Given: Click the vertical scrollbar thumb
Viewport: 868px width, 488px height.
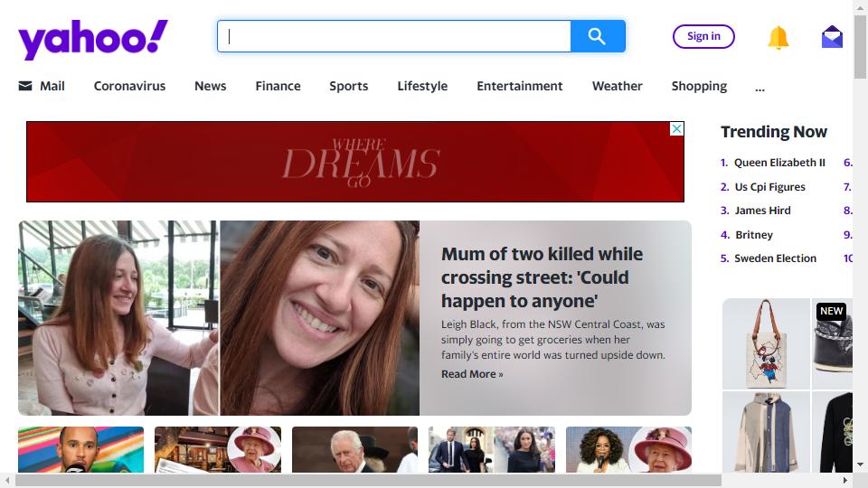Looking at the screenshot, I should point(860,48).
